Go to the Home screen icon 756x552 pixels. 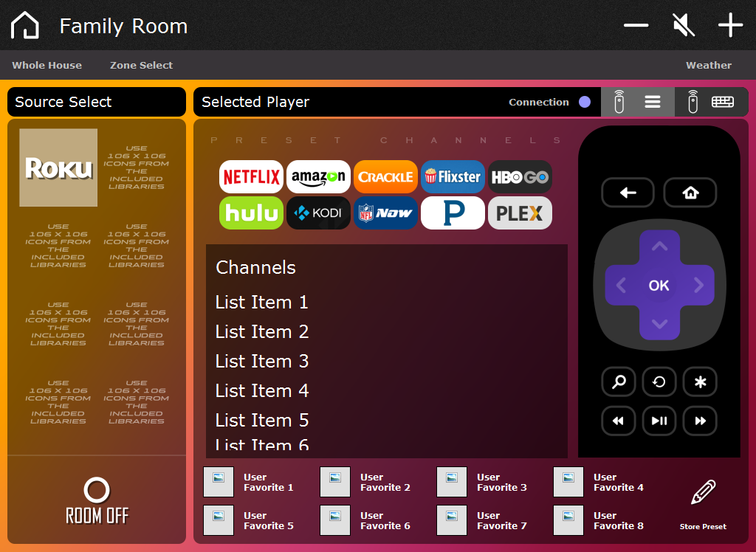[x=25, y=25]
